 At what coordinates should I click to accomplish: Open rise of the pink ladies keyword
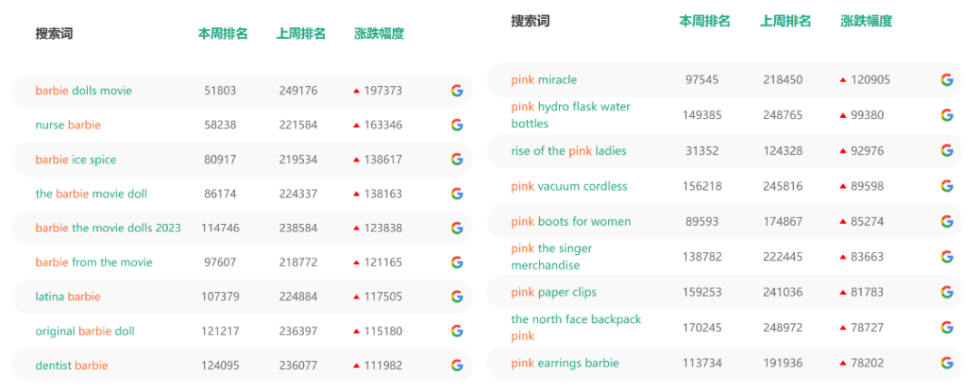[568, 151]
